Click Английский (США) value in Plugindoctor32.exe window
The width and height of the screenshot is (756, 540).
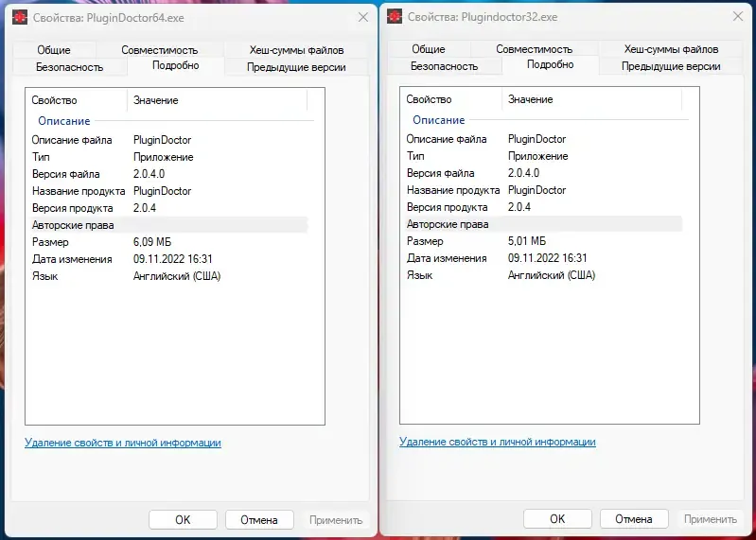tap(552, 275)
